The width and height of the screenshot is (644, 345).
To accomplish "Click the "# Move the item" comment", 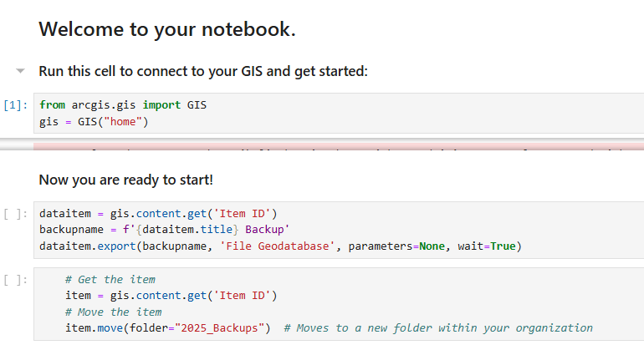I will click(113, 312).
